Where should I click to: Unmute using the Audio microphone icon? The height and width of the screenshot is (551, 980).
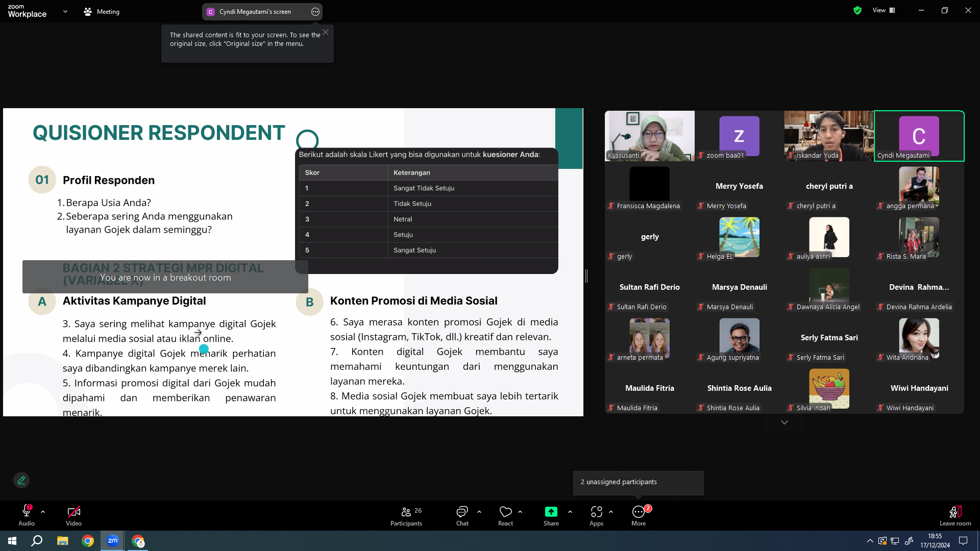[27, 512]
